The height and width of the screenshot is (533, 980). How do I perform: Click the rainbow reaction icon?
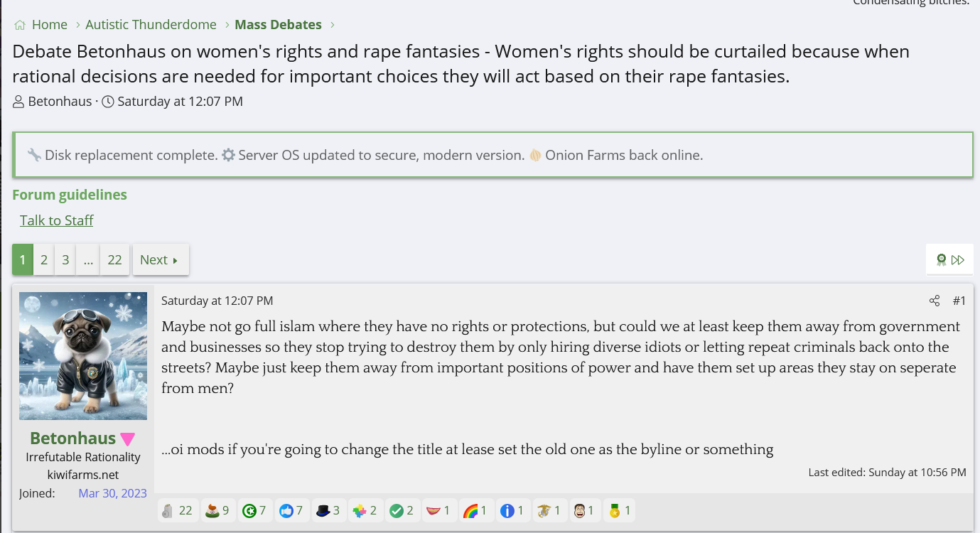point(470,510)
